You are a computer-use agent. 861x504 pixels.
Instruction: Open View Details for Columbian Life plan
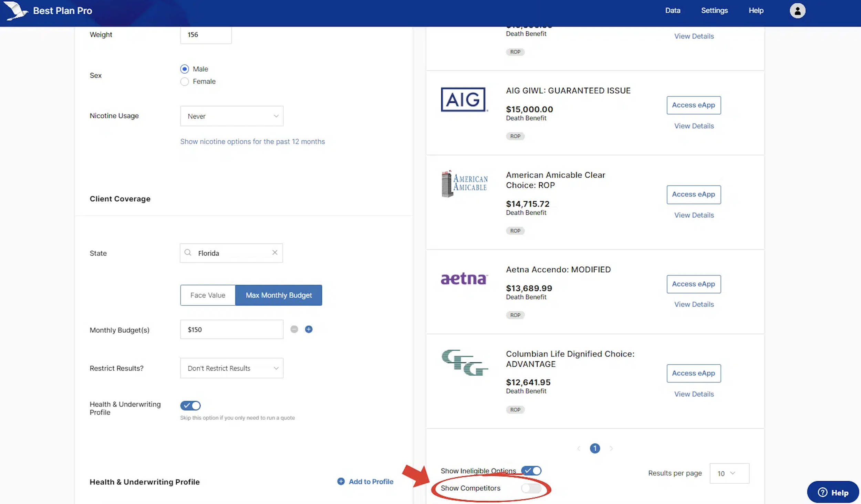[694, 394]
